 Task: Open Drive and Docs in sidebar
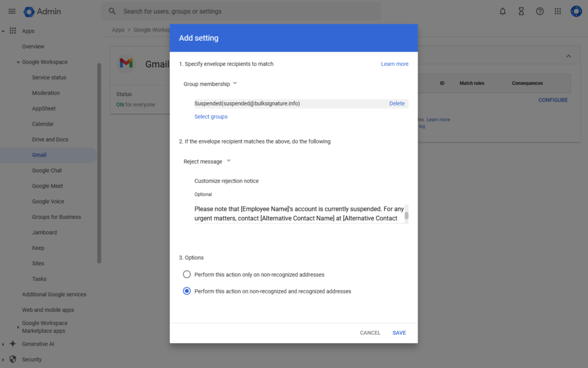coord(51,140)
